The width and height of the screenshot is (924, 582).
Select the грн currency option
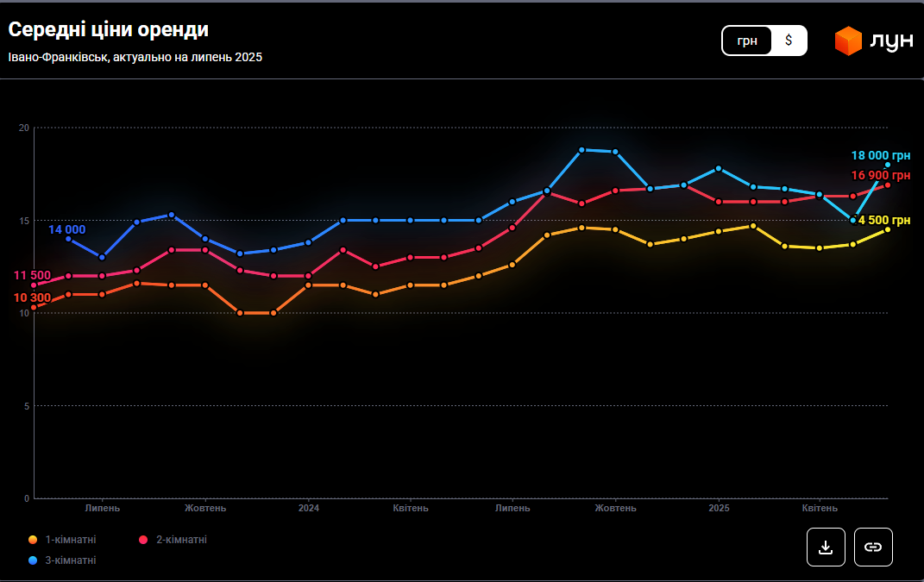pyautogui.click(x=747, y=41)
